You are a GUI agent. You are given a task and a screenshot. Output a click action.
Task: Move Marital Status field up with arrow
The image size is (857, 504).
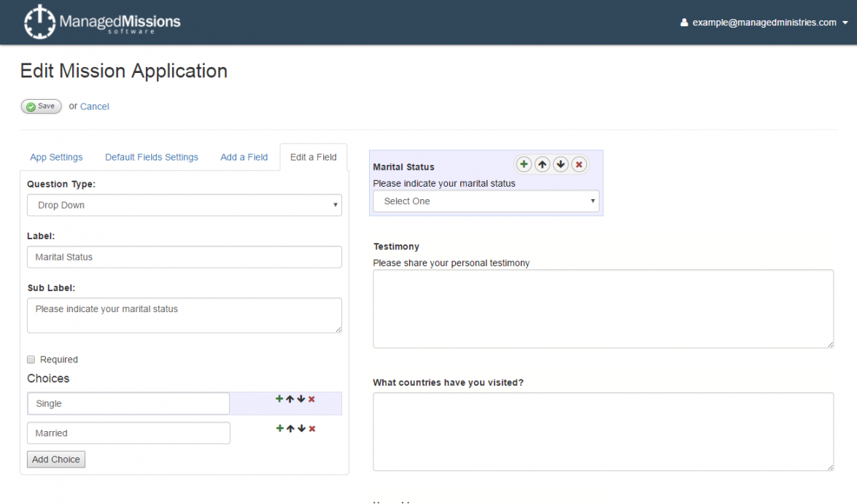[542, 165]
